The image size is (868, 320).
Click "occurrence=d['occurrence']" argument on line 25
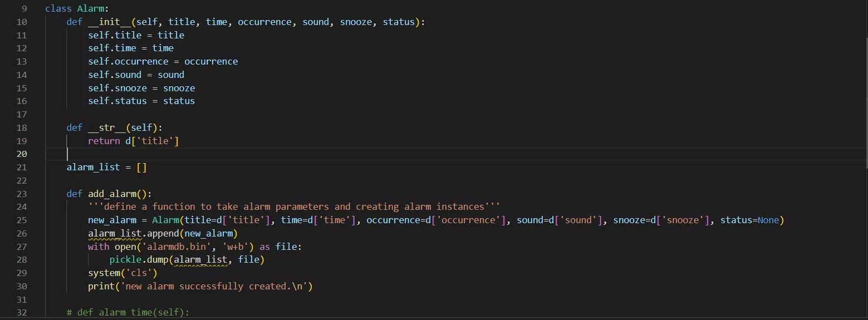point(436,220)
